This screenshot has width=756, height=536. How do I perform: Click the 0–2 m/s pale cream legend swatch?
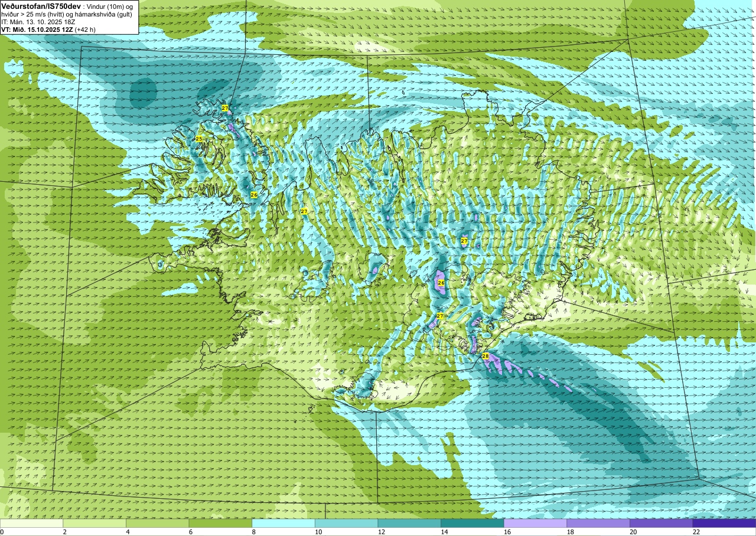point(31,523)
